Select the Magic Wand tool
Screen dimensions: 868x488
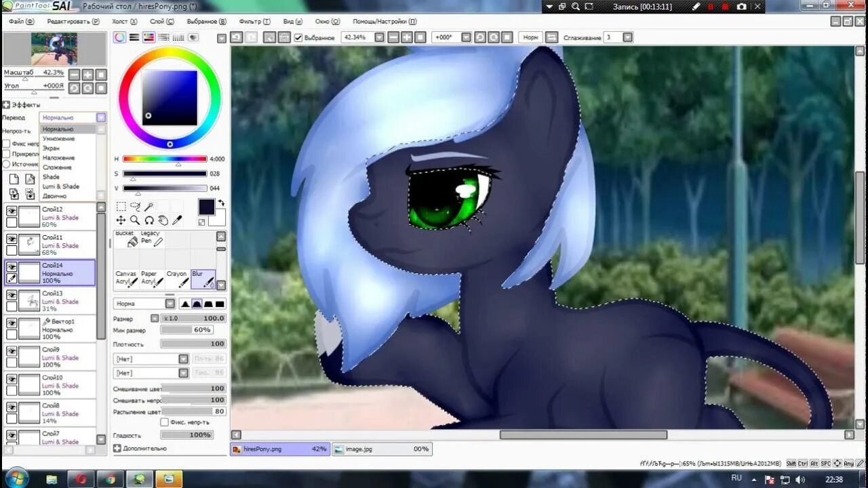[149, 207]
